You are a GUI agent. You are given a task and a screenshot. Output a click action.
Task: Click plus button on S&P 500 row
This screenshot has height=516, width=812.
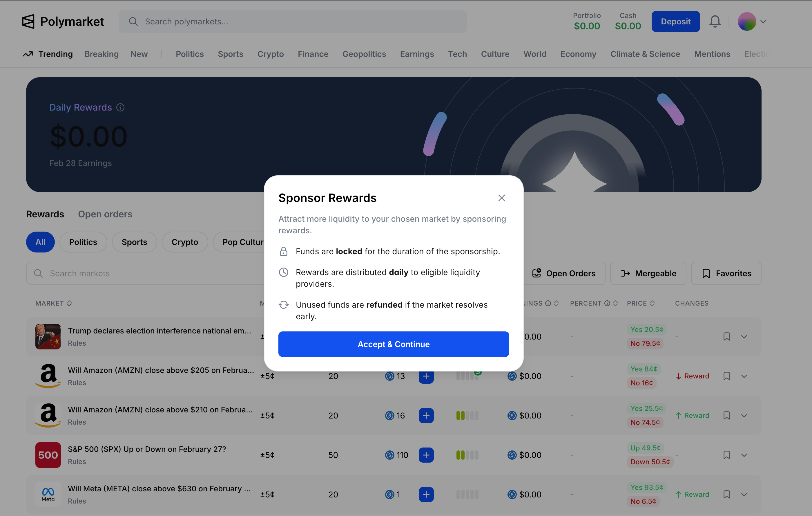426,455
